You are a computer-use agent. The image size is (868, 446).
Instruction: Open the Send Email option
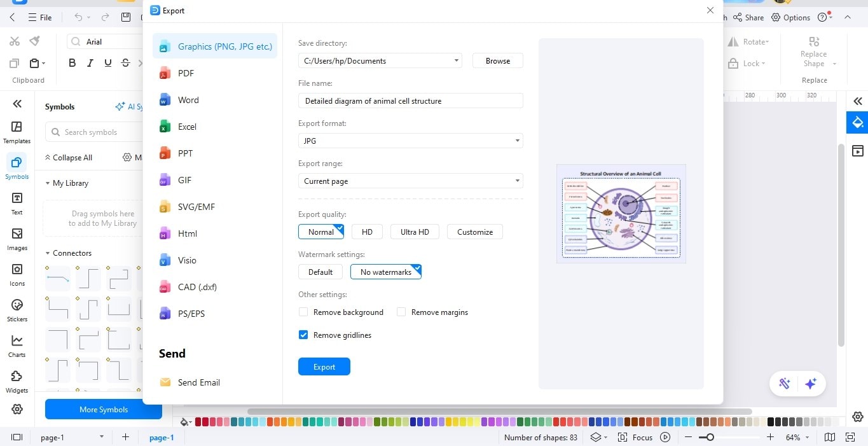[165, 382]
